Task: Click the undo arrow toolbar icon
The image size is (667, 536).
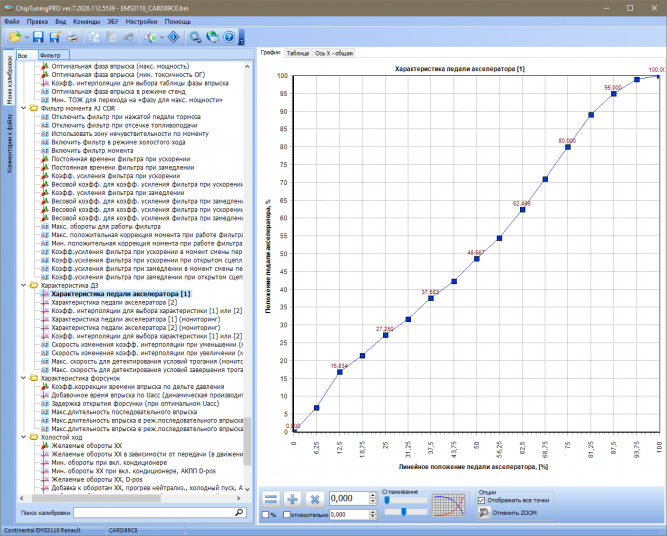Action: pyautogui.click(x=128, y=37)
